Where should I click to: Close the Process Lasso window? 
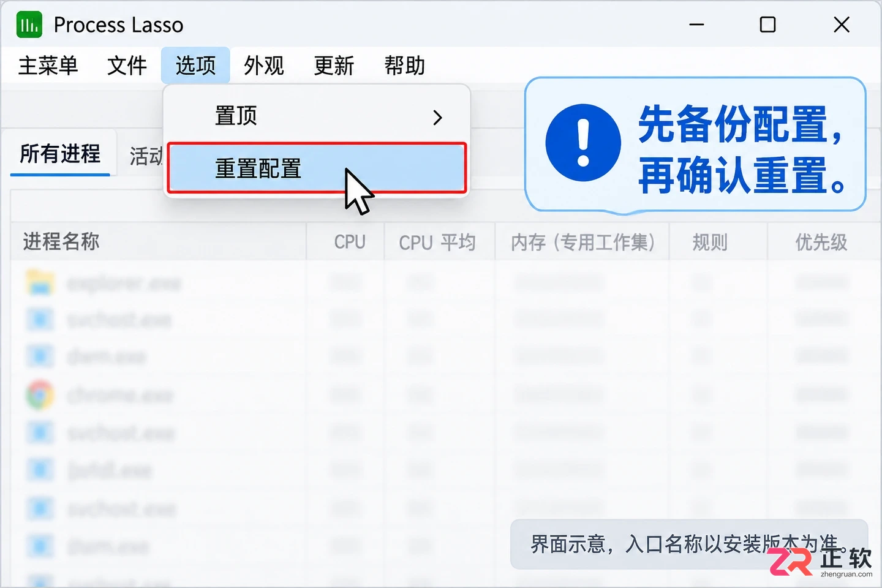pyautogui.click(x=842, y=24)
